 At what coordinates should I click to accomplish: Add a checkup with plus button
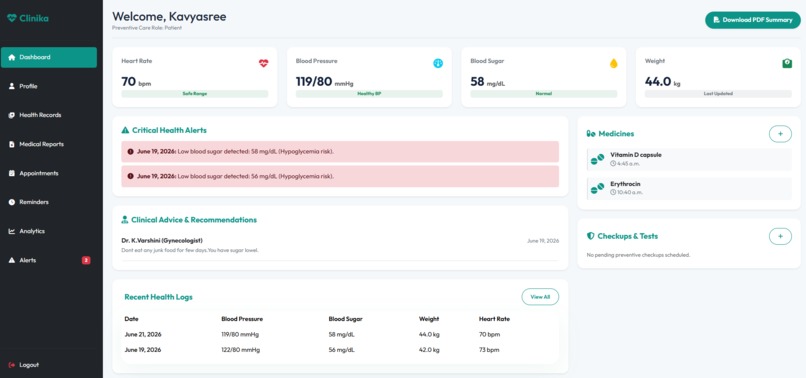780,236
